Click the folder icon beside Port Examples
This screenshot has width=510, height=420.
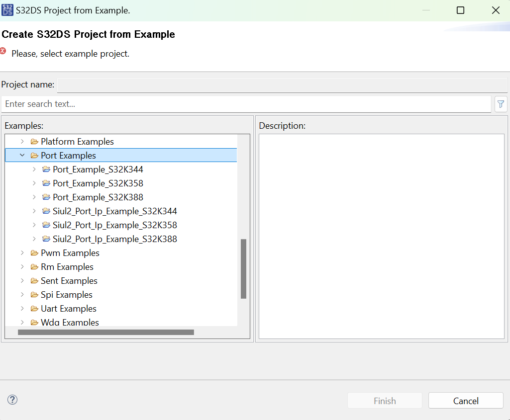(x=34, y=155)
